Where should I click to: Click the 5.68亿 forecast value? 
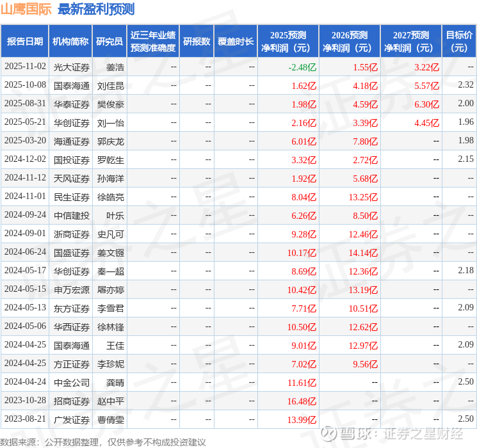(x=366, y=178)
